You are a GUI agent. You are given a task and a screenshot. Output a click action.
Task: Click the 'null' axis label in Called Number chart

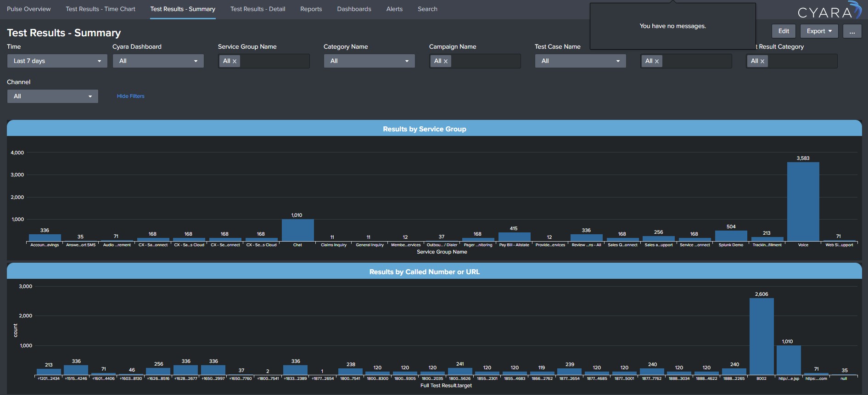click(844, 378)
